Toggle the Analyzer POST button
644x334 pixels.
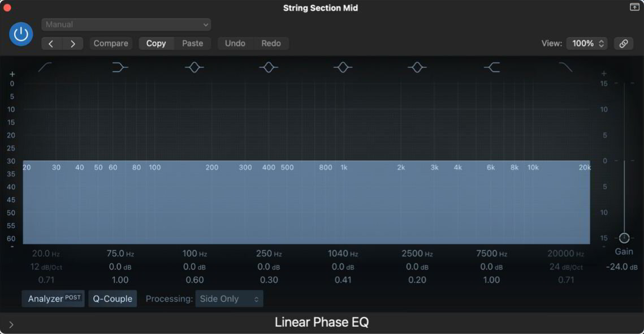click(53, 299)
